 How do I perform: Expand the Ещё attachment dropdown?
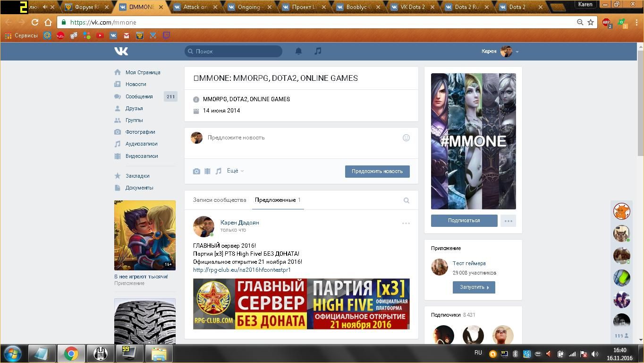point(235,171)
